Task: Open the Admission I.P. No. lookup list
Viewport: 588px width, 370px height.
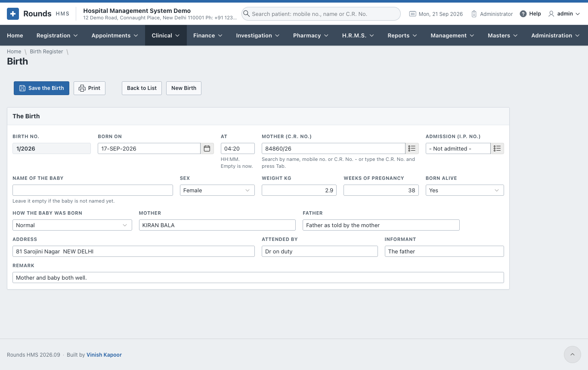Action: click(497, 148)
